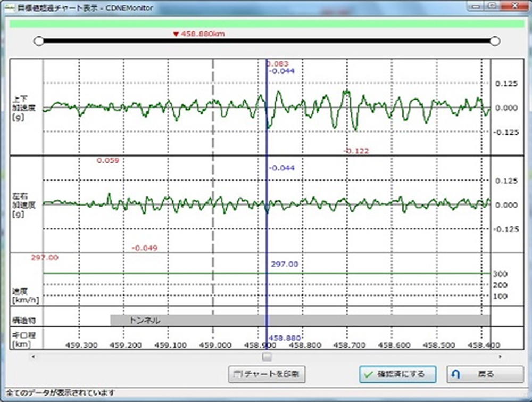532x402 pixels.
Task: Click the CDNEMonitor app icon in title bar
Action: [10, 8]
